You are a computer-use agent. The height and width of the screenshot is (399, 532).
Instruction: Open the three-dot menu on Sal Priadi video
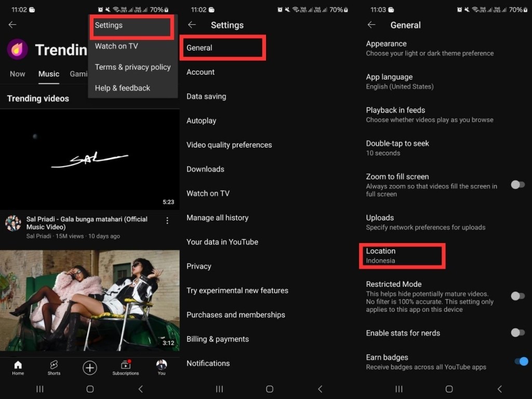tap(167, 220)
